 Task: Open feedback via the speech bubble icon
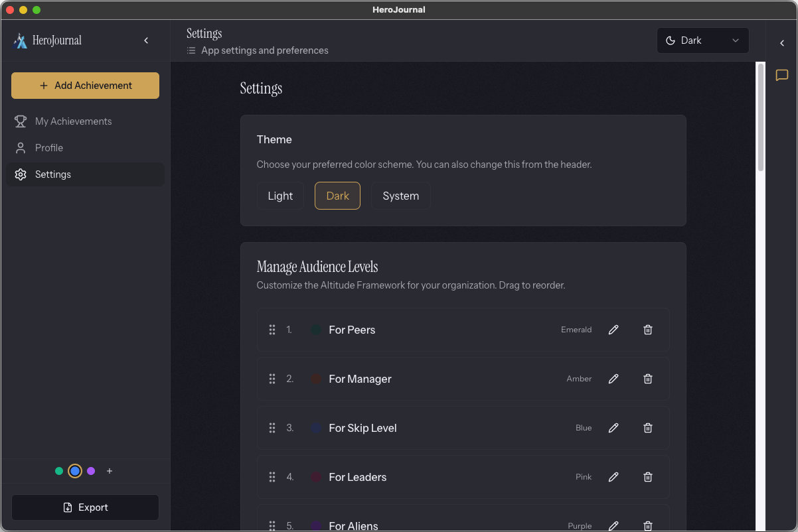781,75
